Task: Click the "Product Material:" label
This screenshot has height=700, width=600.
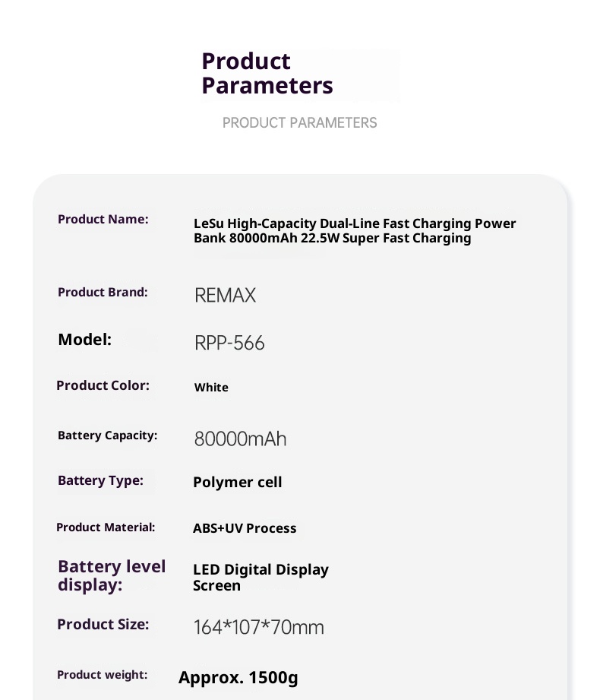Action: coord(106,527)
